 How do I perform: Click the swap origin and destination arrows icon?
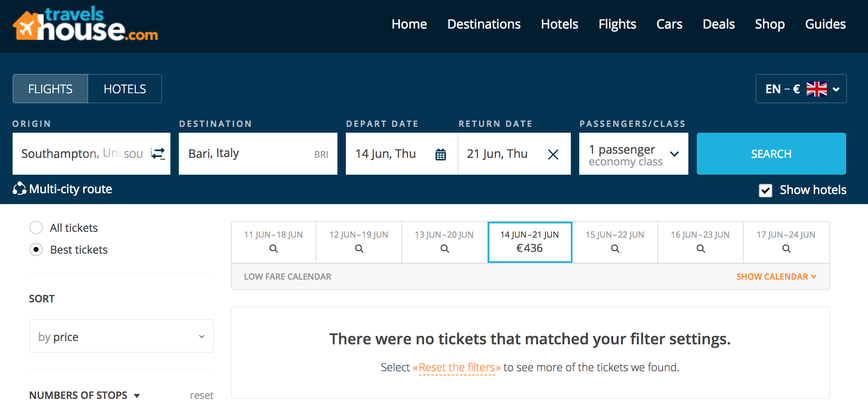pyautogui.click(x=158, y=154)
